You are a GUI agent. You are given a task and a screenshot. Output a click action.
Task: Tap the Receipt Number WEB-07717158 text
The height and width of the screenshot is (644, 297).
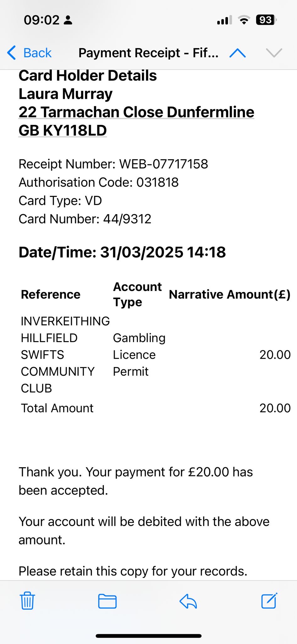pos(113,164)
